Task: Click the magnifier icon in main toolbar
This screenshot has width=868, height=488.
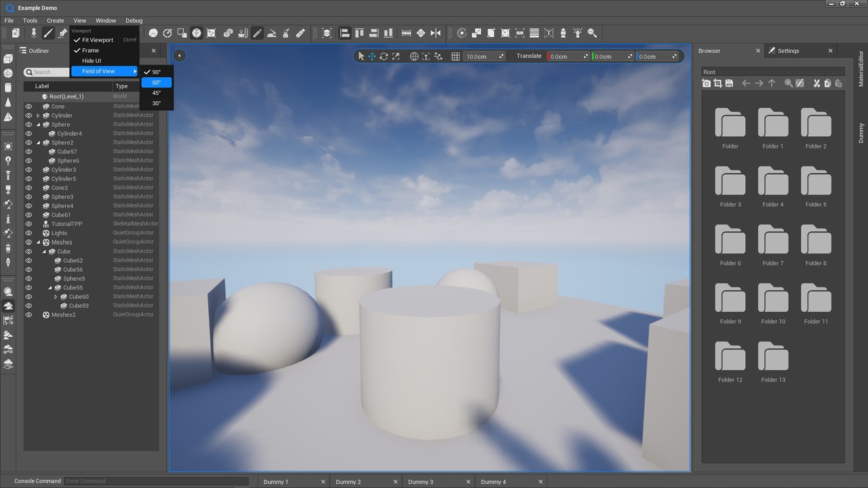Action: pyautogui.click(x=592, y=33)
